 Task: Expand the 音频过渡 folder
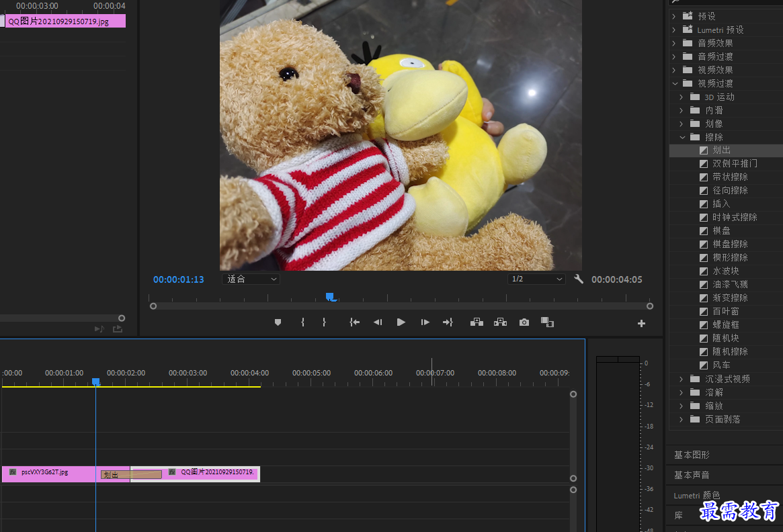pyautogui.click(x=673, y=56)
